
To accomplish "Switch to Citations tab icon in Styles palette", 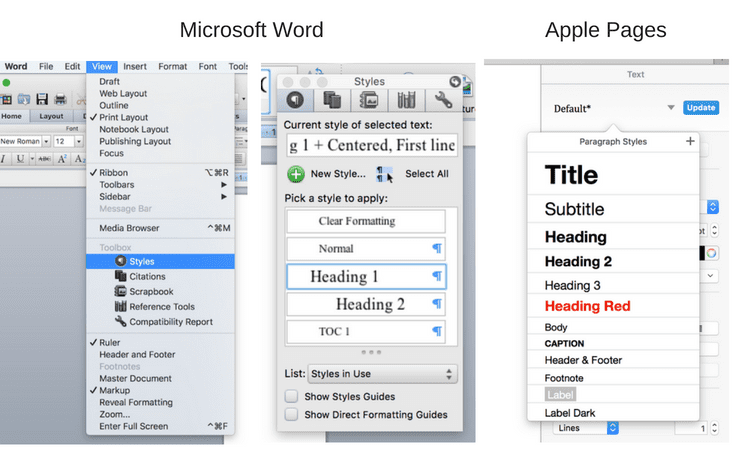I will point(332,100).
